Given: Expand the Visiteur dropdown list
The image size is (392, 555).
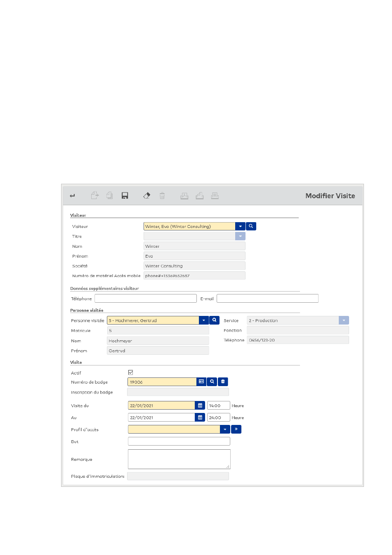Looking at the screenshot, I should [x=240, y=226].
